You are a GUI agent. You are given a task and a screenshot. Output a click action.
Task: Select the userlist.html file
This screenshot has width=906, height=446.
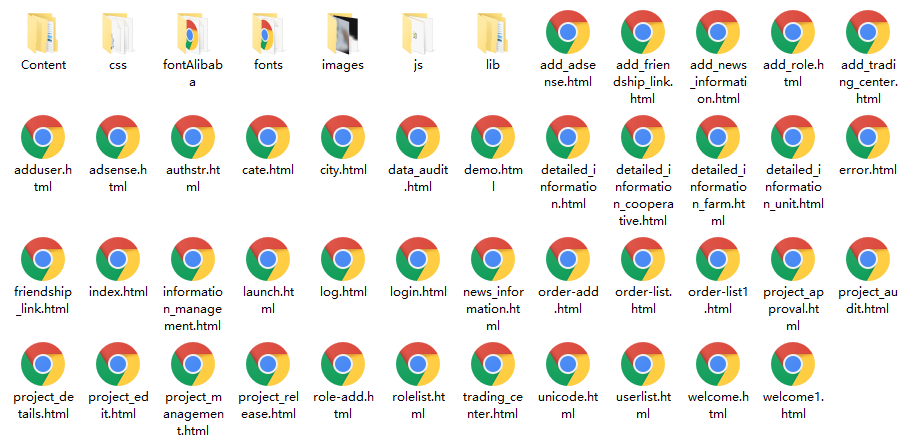click(643, 366)
